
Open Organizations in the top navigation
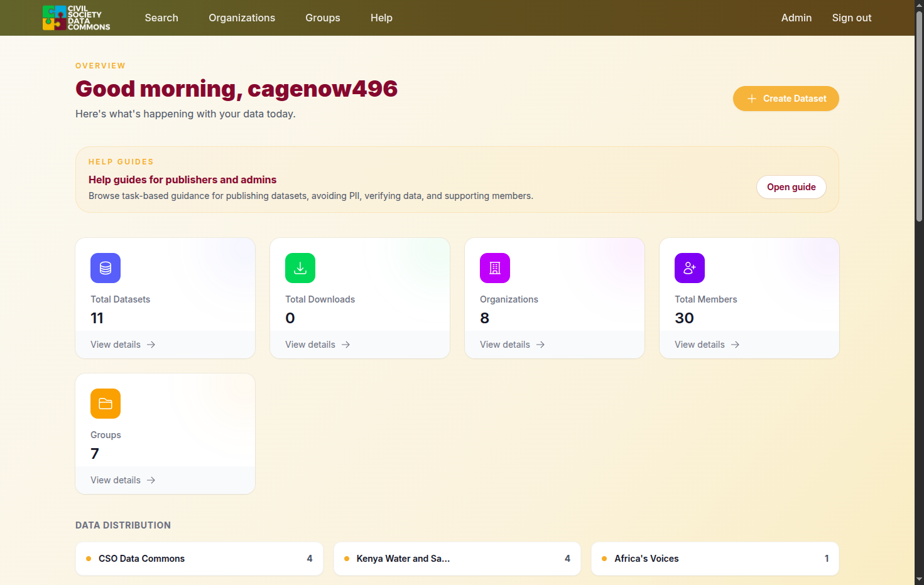242,18
